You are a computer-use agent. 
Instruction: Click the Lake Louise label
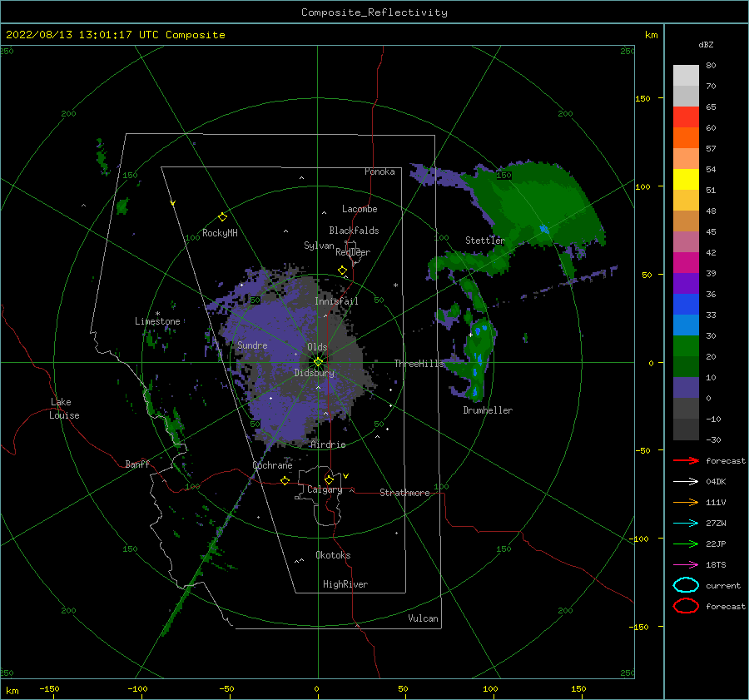click(x=64, y=409)
